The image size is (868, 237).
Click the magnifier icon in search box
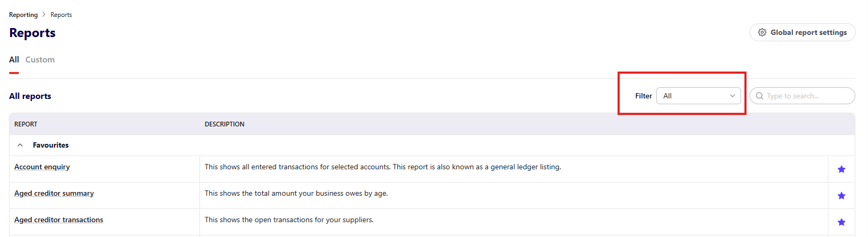click(x=760, y=96)
